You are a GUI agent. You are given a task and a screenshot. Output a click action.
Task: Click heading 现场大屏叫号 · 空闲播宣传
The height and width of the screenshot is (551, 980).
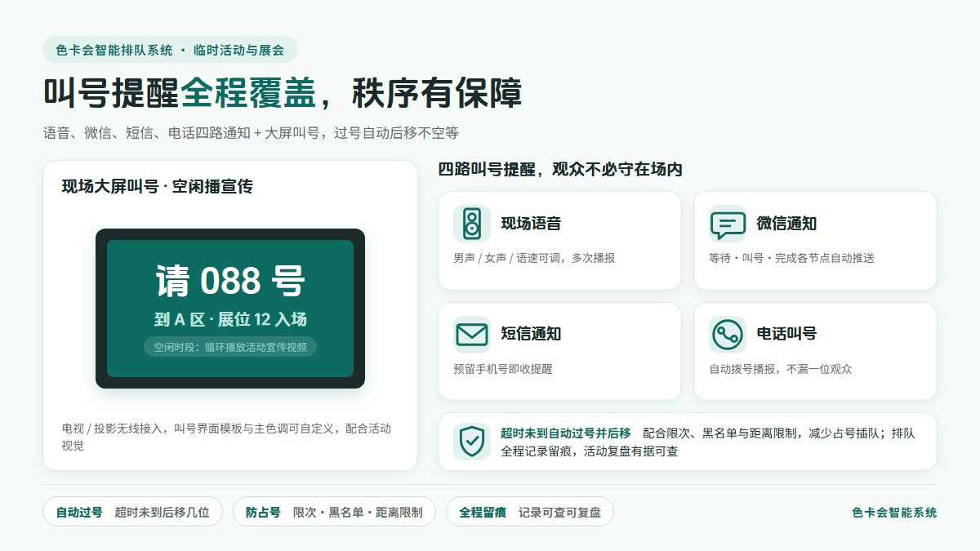(x=158, y=186)
